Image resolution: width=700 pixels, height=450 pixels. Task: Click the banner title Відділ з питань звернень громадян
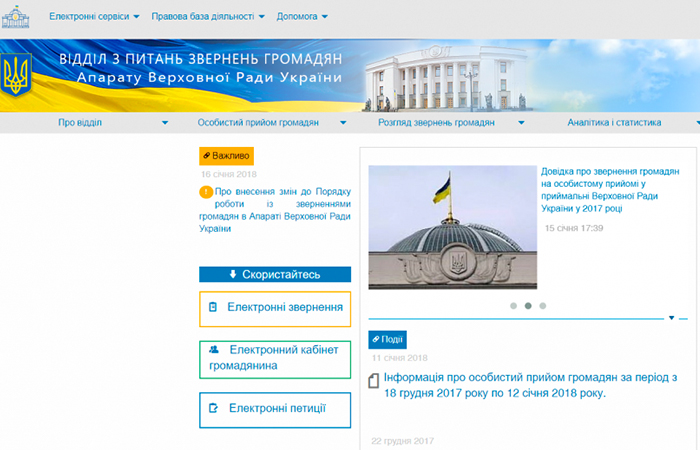(x=201, y=59)
